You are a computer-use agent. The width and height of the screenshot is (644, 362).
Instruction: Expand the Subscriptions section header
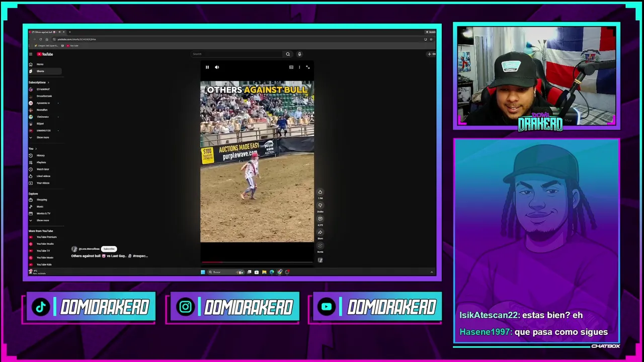[x=38, y=82]
